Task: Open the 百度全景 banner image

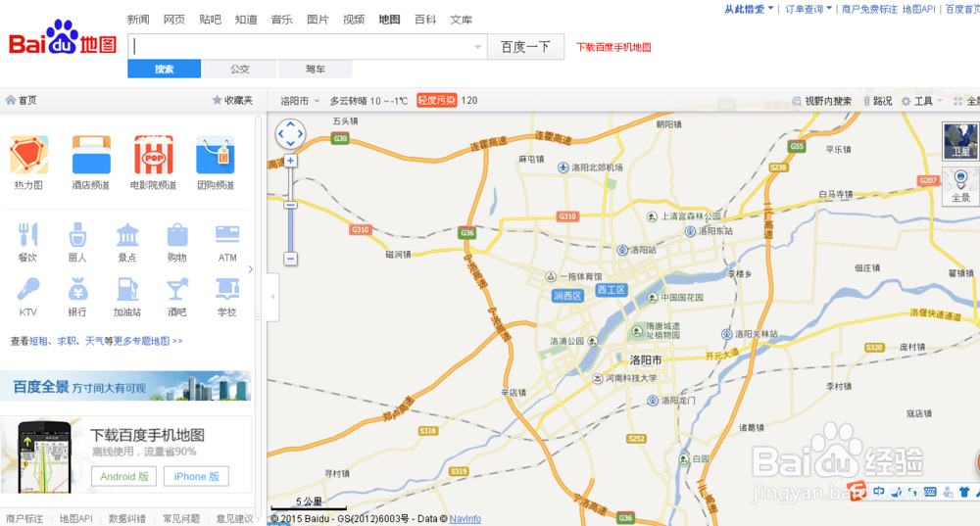Action: tap(125, 386)
